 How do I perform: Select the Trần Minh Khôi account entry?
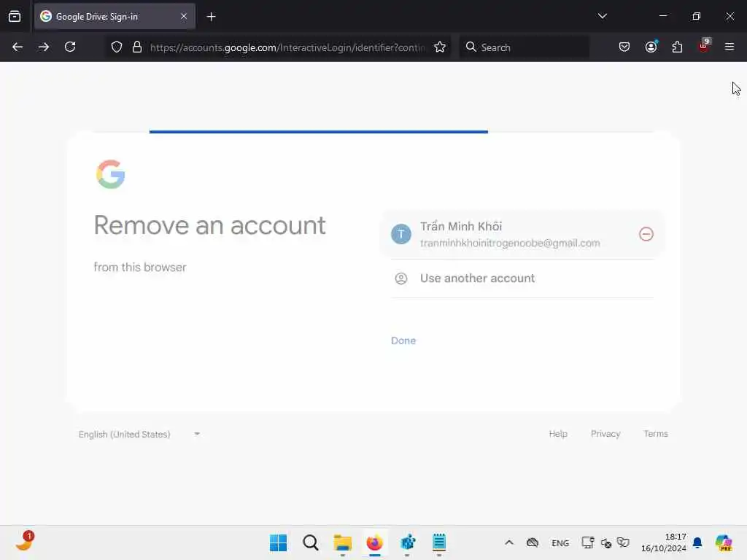coord(522,234)
